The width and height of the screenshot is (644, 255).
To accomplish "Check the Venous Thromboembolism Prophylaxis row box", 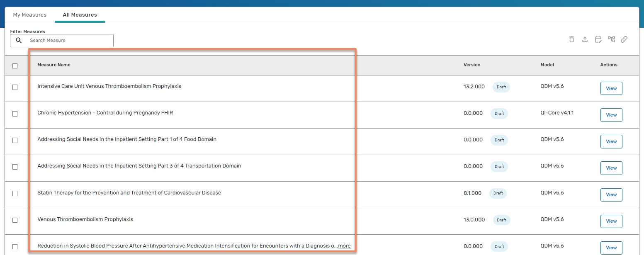I will (x=15, y=220).
